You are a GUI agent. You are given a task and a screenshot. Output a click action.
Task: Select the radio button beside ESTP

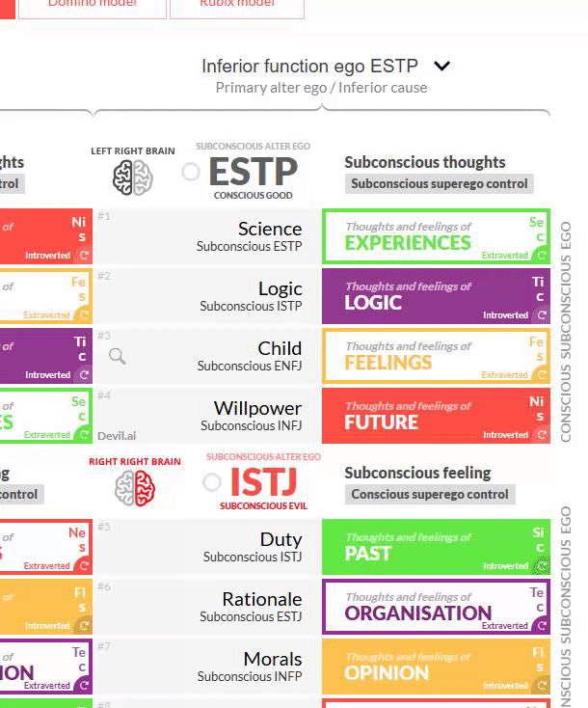(191, 172)
